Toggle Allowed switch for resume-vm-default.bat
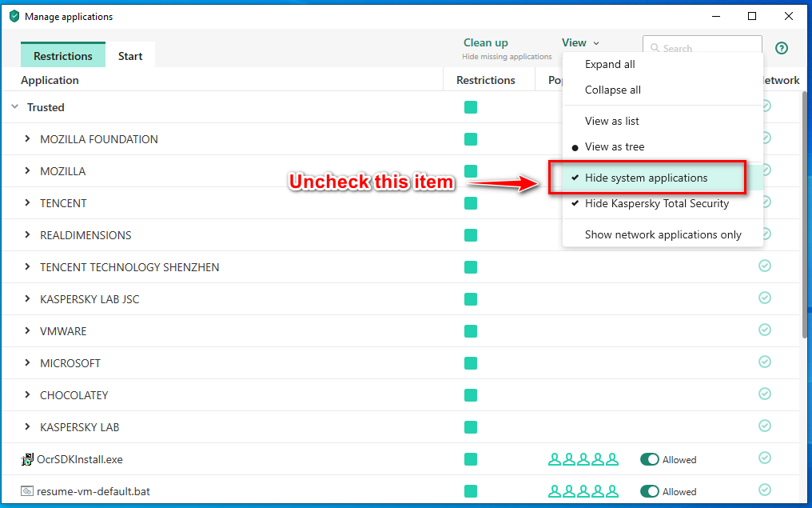Image resolution: width=812 pixels, height=508 pixels. [x=650, y=491]
